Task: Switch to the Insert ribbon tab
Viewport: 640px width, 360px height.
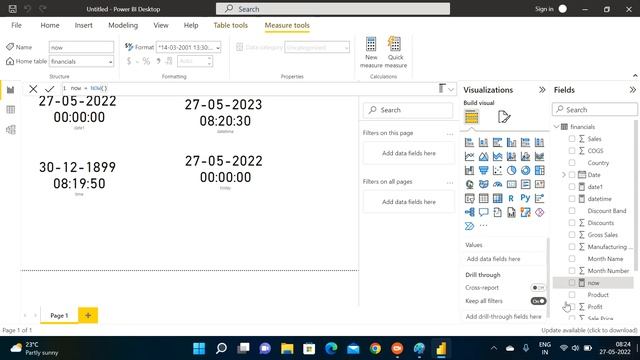Action: click(x=83, y=25)
